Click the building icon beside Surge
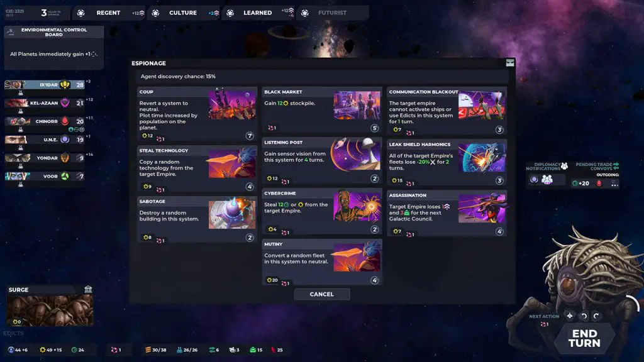Viewport: 644px width, 362px height. [88, 289]
